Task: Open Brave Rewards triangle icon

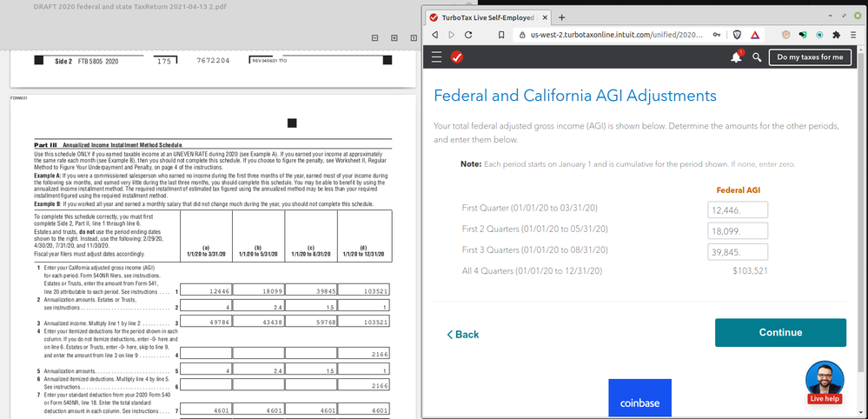Action: [x=754, y=35]
